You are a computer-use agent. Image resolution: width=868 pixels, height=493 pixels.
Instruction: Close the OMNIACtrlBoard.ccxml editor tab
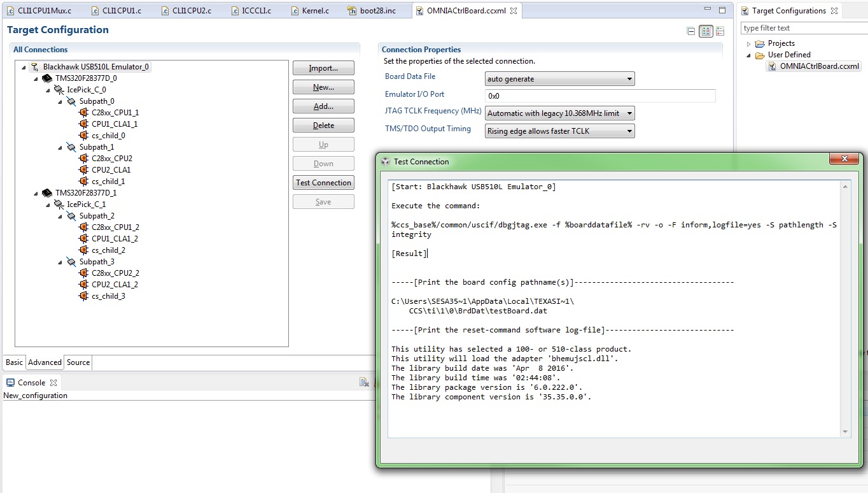[x=514, y=11]
